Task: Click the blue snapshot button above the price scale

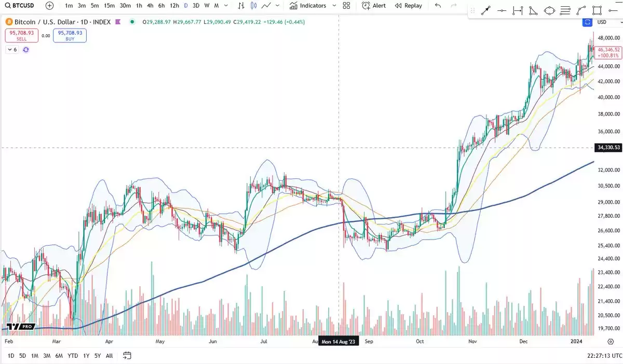Action: [587, 22]
